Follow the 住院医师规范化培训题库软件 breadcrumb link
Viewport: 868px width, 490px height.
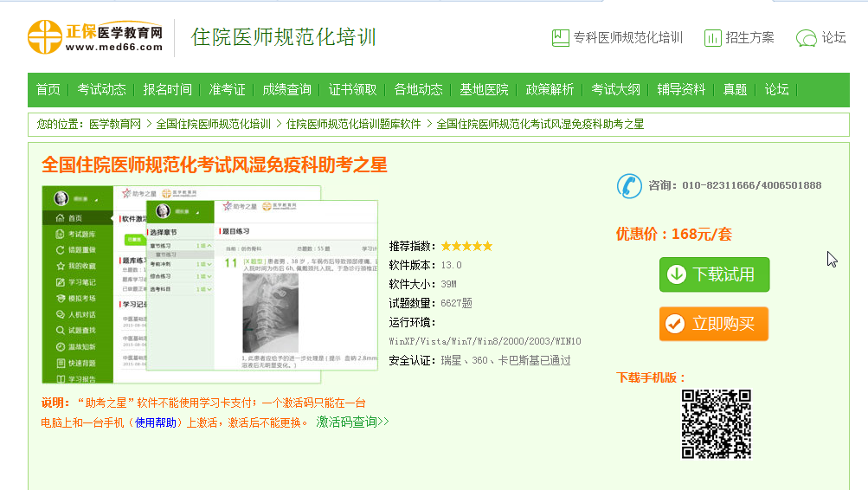(x=353, y=125)
